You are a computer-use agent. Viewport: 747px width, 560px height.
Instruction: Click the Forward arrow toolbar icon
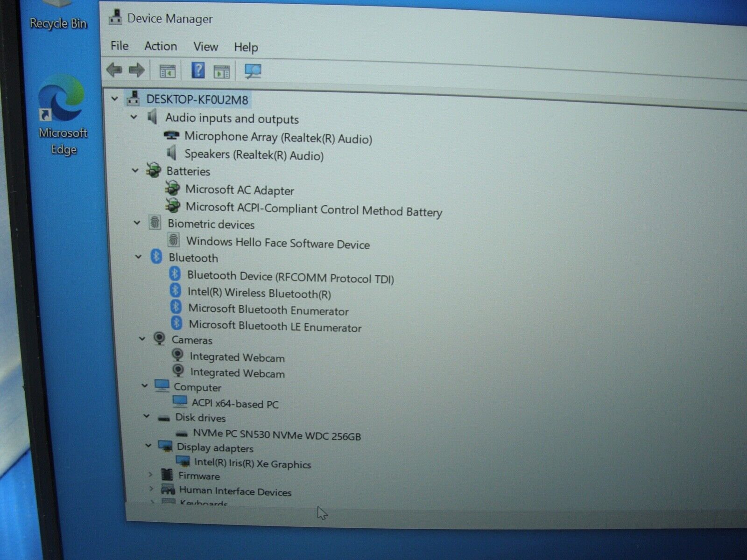136,70
